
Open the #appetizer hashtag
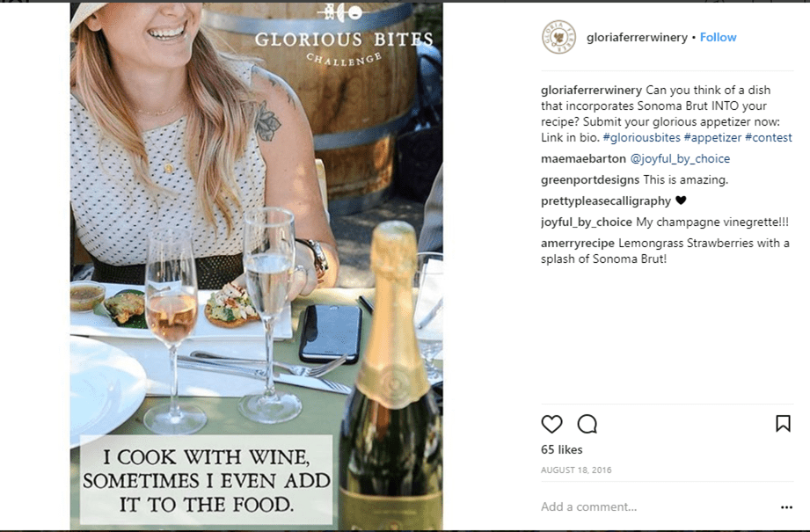(711, 138)
